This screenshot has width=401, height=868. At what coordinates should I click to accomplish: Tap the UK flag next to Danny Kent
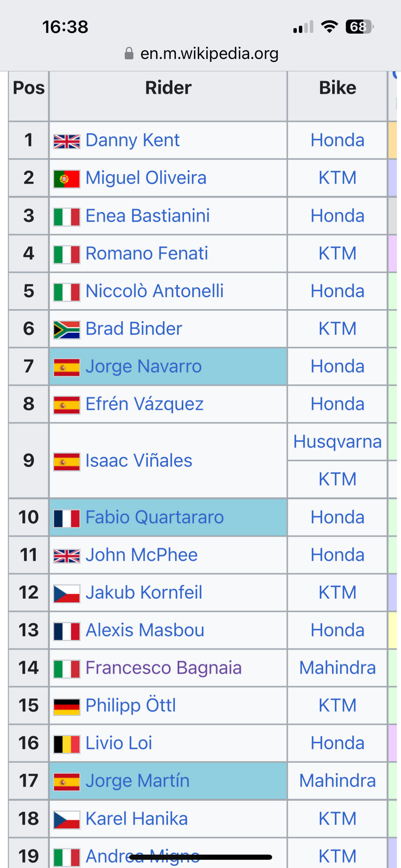coord(67,141)
